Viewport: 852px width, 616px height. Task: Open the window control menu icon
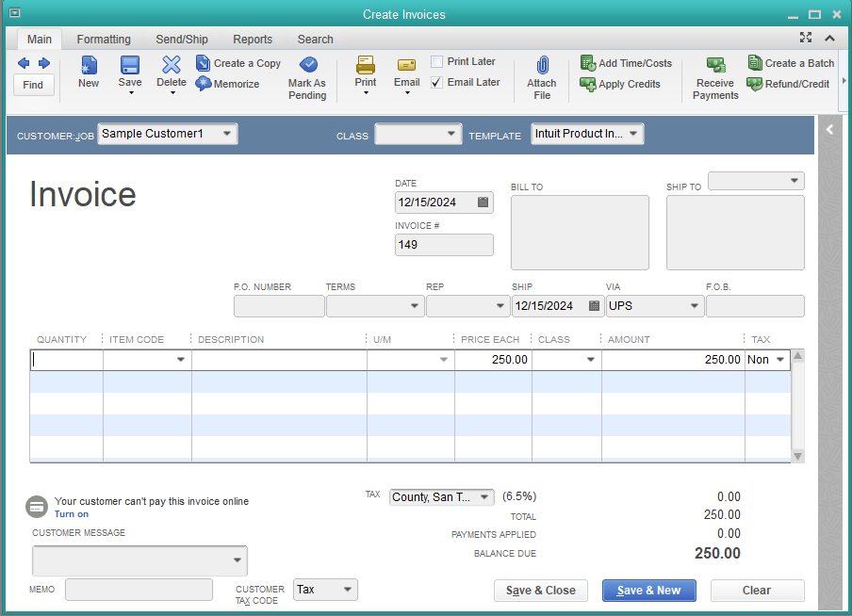click(15, 13)
